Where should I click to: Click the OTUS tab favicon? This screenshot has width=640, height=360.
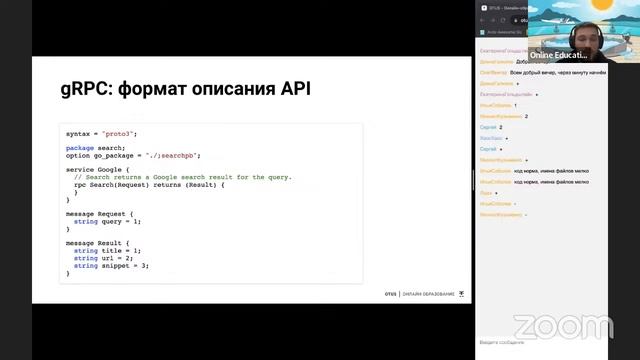(484, 8)
